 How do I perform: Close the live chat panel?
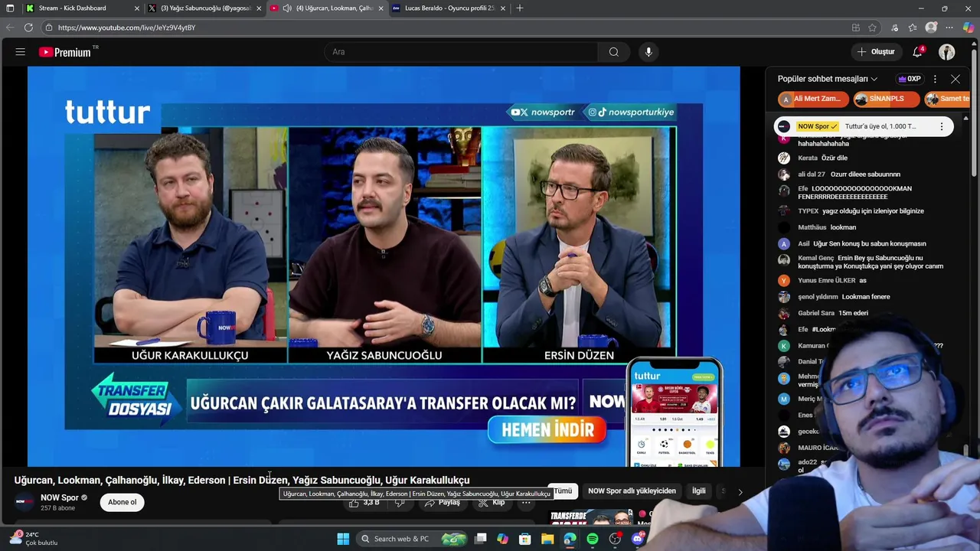point(955,79)
